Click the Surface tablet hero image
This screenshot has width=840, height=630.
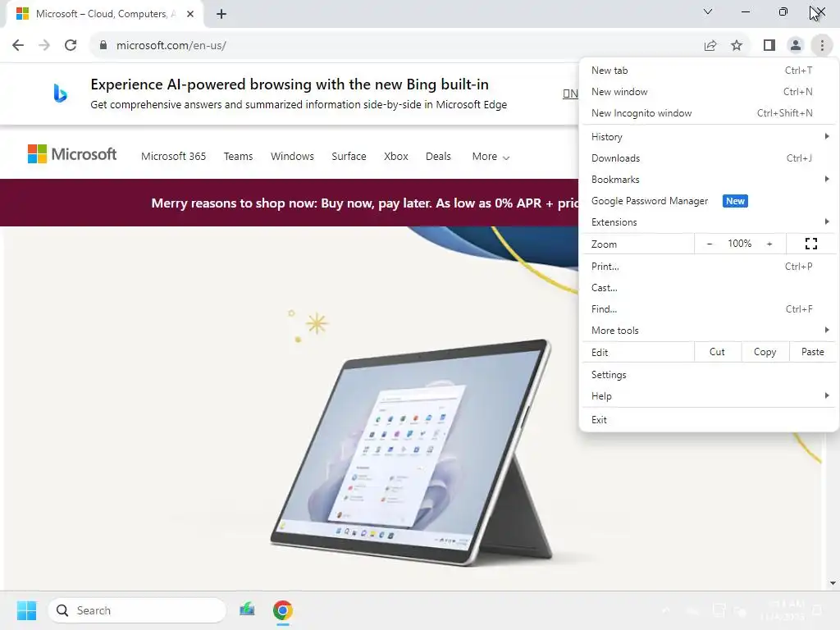412,453
